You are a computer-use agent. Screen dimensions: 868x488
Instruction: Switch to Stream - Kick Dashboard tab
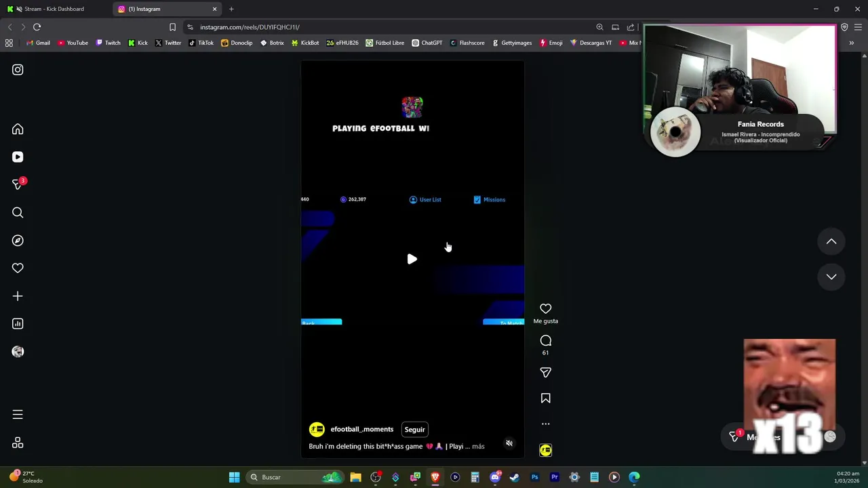[54, 9]
